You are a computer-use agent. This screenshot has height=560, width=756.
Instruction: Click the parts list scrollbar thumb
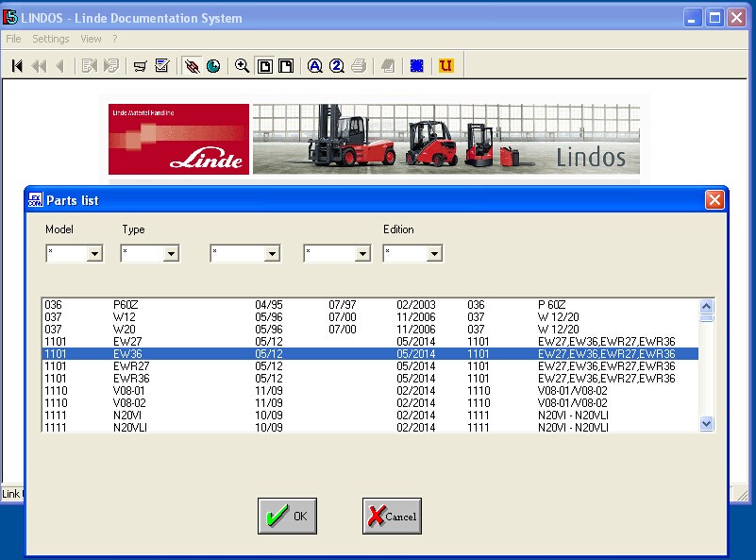tap(706, 318)
